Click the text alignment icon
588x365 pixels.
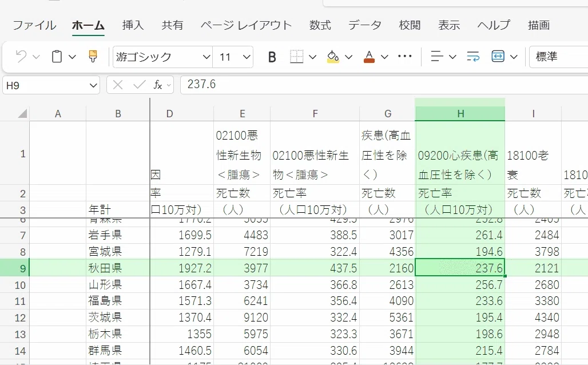click(x=437, y=57)
